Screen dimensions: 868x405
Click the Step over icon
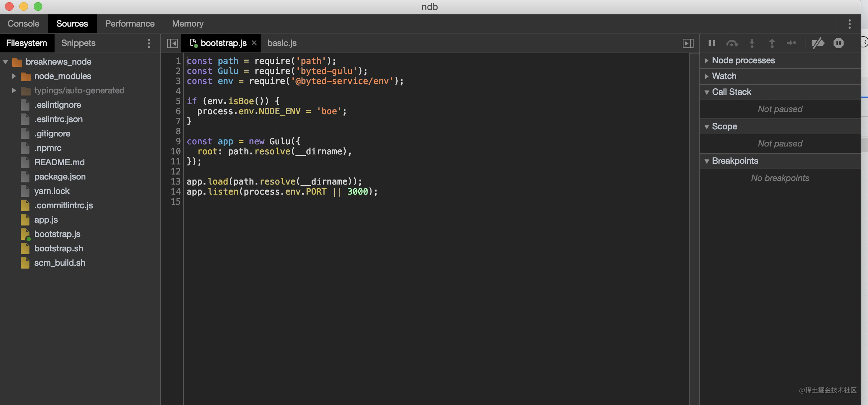(x=732, y=43)
